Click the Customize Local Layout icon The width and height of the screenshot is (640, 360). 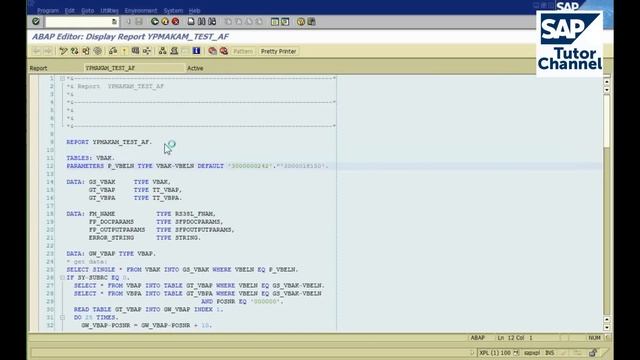coord(311,22)
